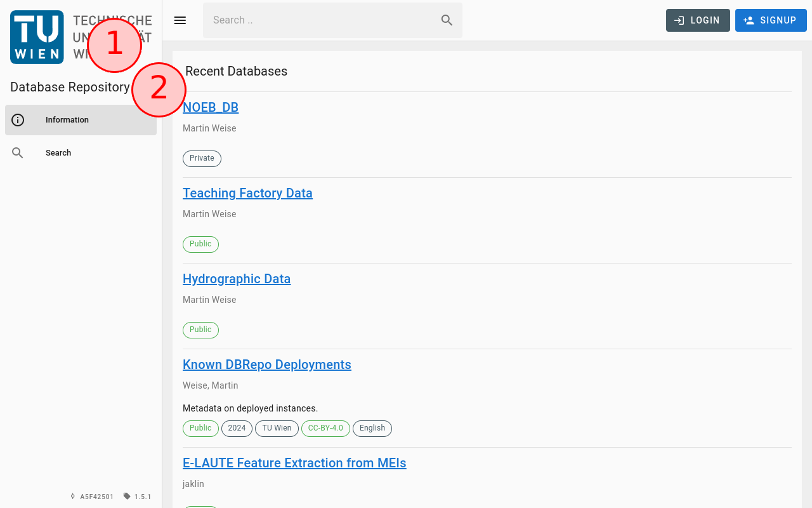Open E-LAUTE Feature Extraction from MEIs
Image resolution: width=812 pixels, height=508 pixels.
click(294, 463)
